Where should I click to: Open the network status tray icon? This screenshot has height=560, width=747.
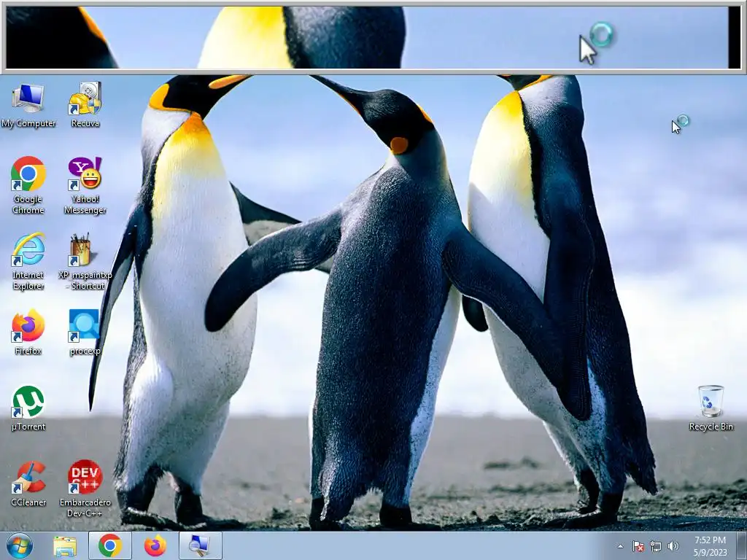point(656,546)
